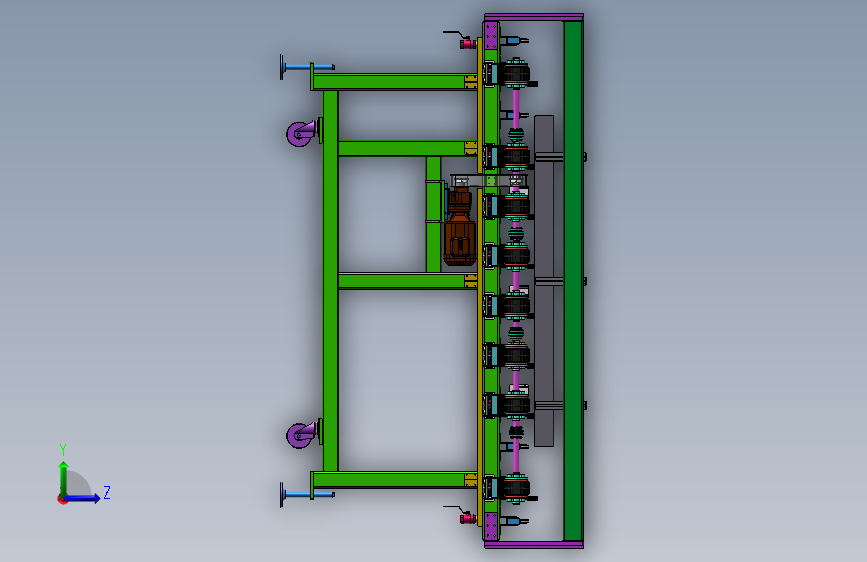Viewport: 867px width, 562px height.
Task: Select the lower purple caster wheel
Action: click(301, 435)
